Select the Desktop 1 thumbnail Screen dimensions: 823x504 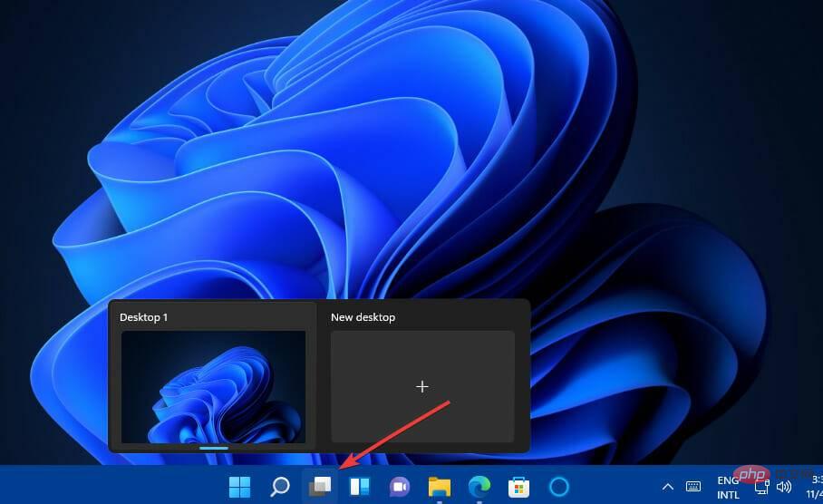pyautogui.click(x=213, y=387)
